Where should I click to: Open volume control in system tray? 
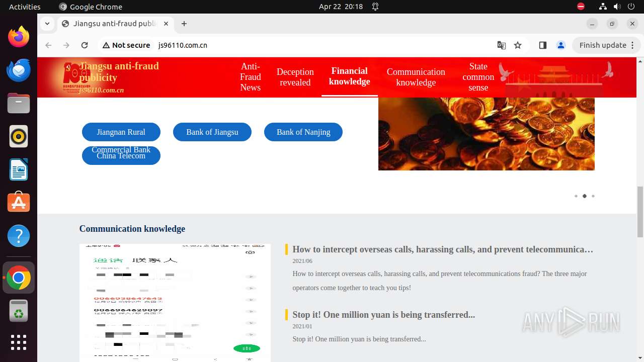tap(617, 7)
